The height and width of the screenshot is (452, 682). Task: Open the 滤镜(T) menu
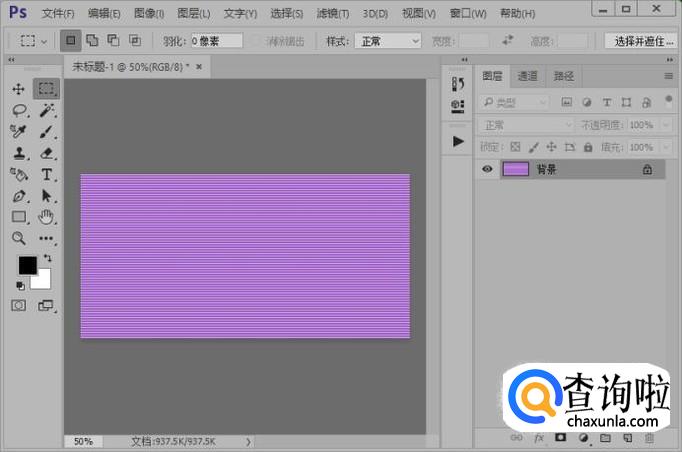point(331,13)
